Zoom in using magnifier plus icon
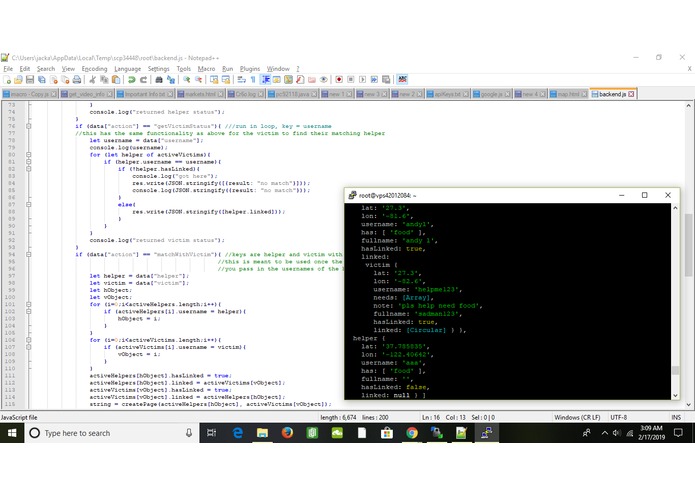The width and height of the screenshot is (695, 494). pos(187,80)
